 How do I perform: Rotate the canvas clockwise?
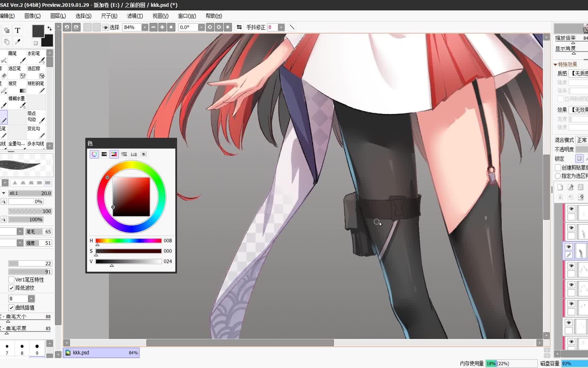(x=219, y=27)
